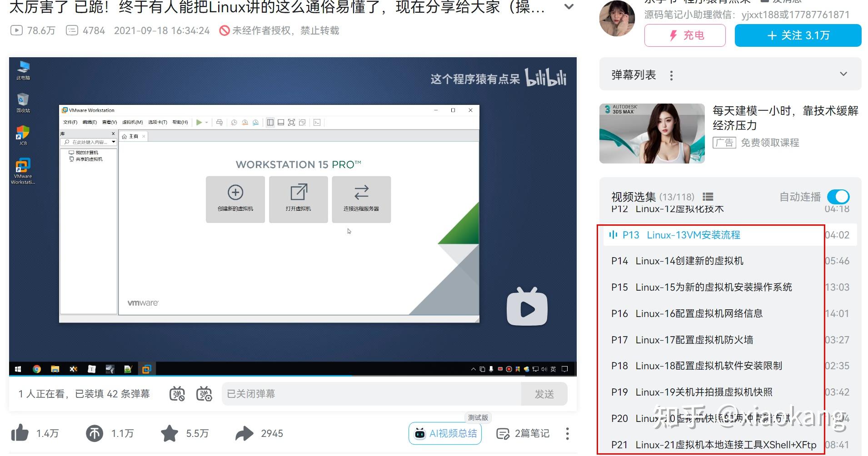
Task: Open VMware 查看(V) menu
Action: tap(110, 122)
